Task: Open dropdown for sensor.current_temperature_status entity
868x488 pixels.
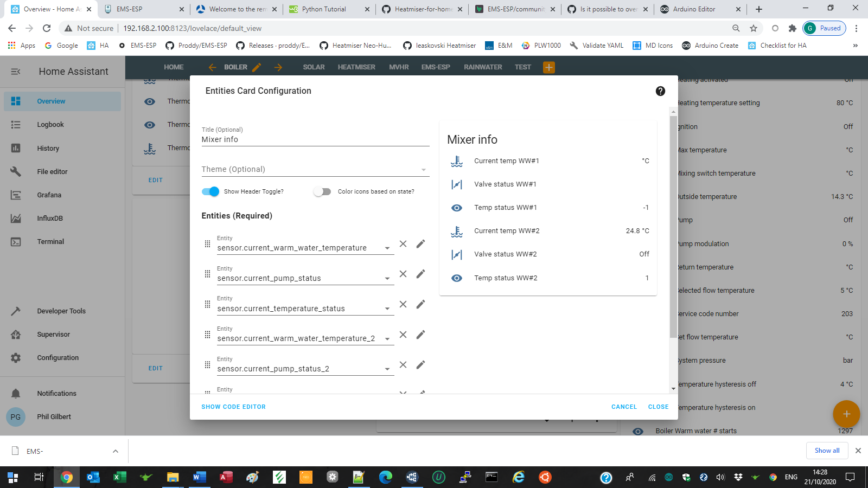Action: coord(387,309)
